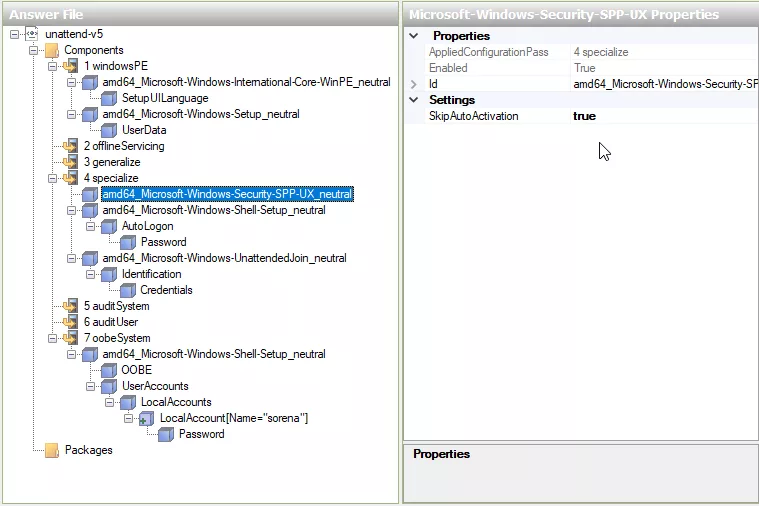Image resolution: width=759 pixels, height=506 pixels.
Task: Click the Security-SPP-UX Properties pane header
Action: tap(581, 15)
